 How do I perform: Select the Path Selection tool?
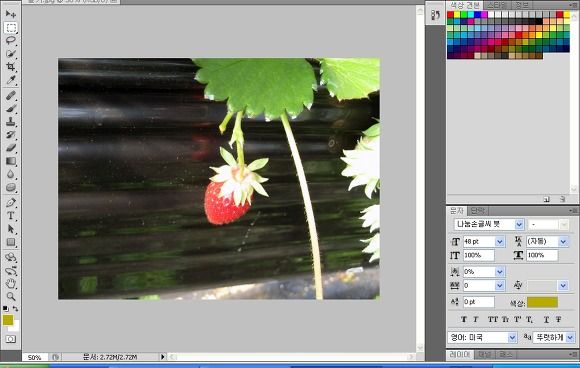11,229
